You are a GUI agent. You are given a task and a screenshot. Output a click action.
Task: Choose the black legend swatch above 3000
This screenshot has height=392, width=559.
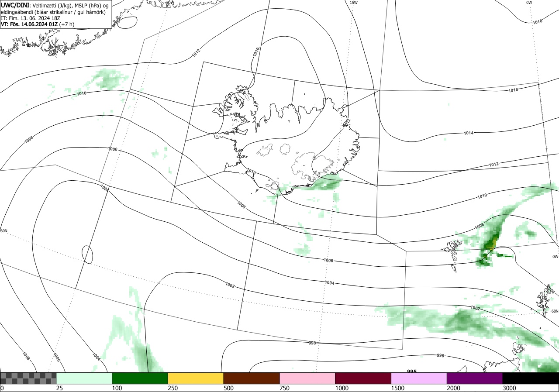click(x=531, y=378)
